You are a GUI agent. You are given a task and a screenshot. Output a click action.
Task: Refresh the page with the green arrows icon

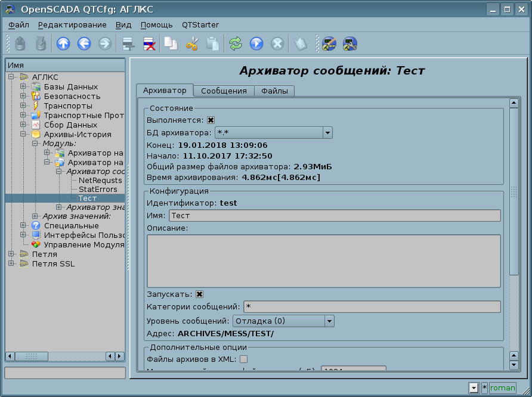point(236,44)
